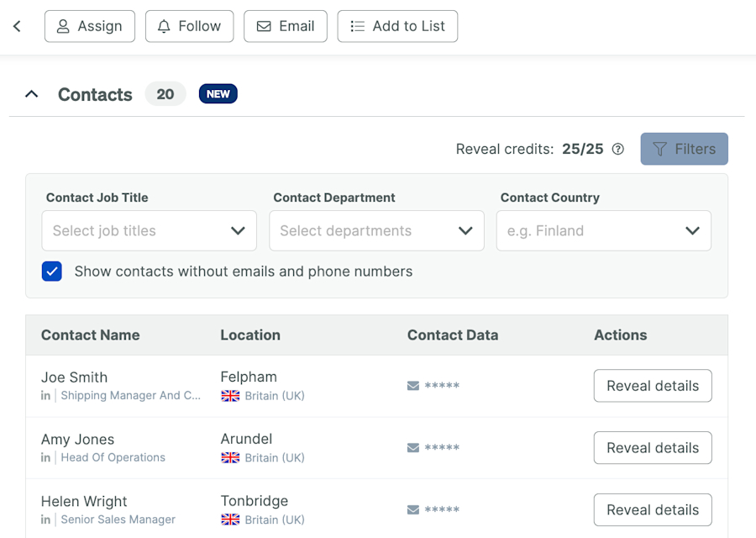Click the person icon on the Assign button
Image resolution: width=756 pixels, height=538 pixels.
click(x=64, y=26)
